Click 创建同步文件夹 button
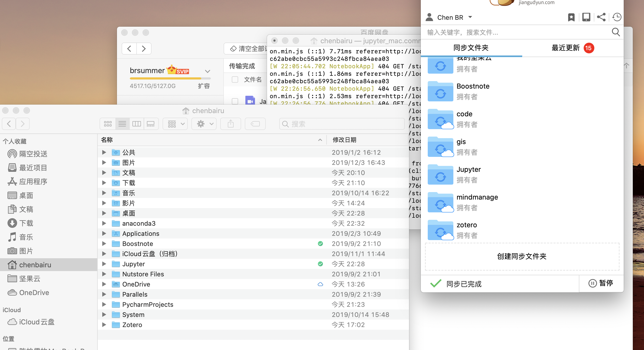The height and width of the screenshot is (350, 644). tap(522, 256)
